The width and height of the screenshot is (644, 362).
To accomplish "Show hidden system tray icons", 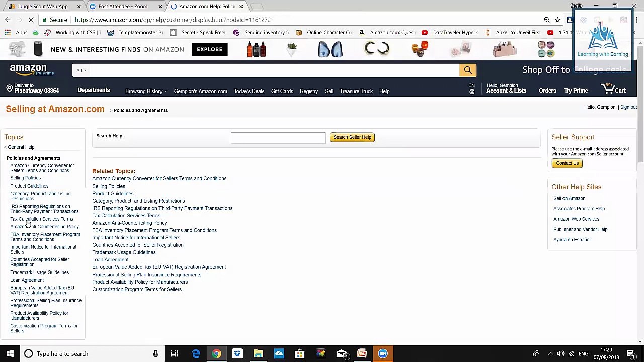I will [550, 354].
